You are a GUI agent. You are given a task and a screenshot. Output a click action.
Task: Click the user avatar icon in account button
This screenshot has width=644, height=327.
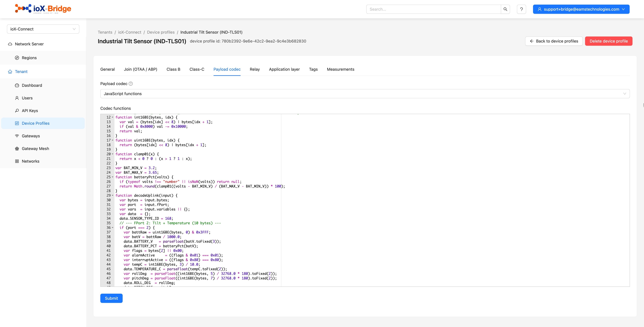(x=539, y=9)
